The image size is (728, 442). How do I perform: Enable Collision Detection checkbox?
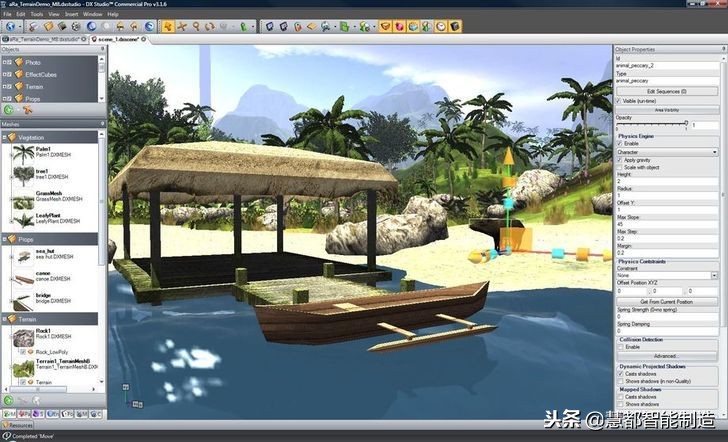(620, 347)
